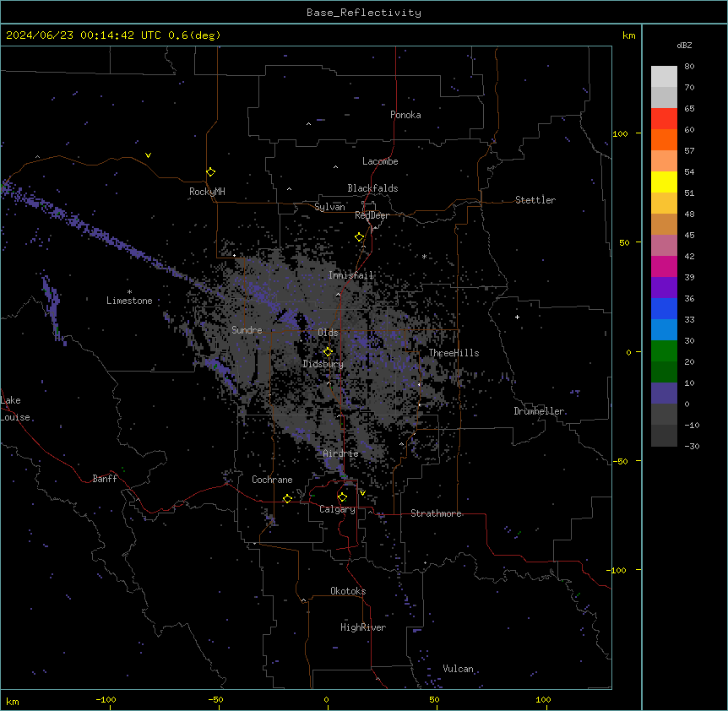Select the blue 36–33 dBZ legend swatch
This screenshot has height=711, width=728.
click(x=664, y=308)
